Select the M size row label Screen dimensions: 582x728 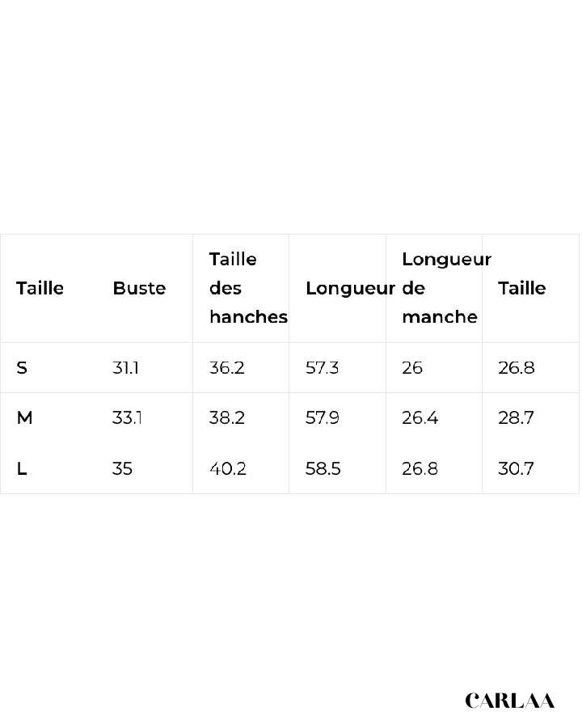click(x=24, y=418)
